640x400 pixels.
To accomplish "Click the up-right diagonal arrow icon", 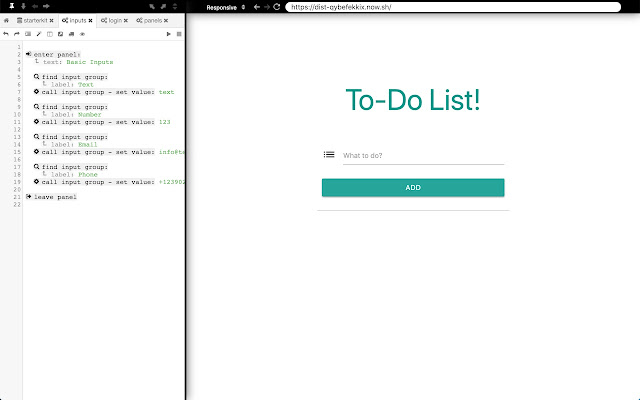I will click(x=163, y=6).
